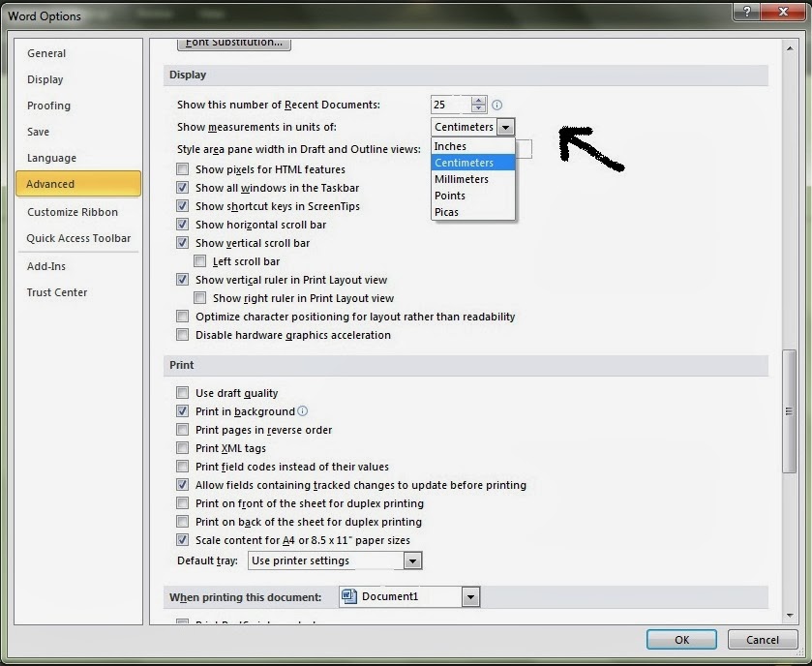812x666 pixels.
Task: Open the Quick Access Toolbar category
Action: pyautogui.click(x=78, y=238)
